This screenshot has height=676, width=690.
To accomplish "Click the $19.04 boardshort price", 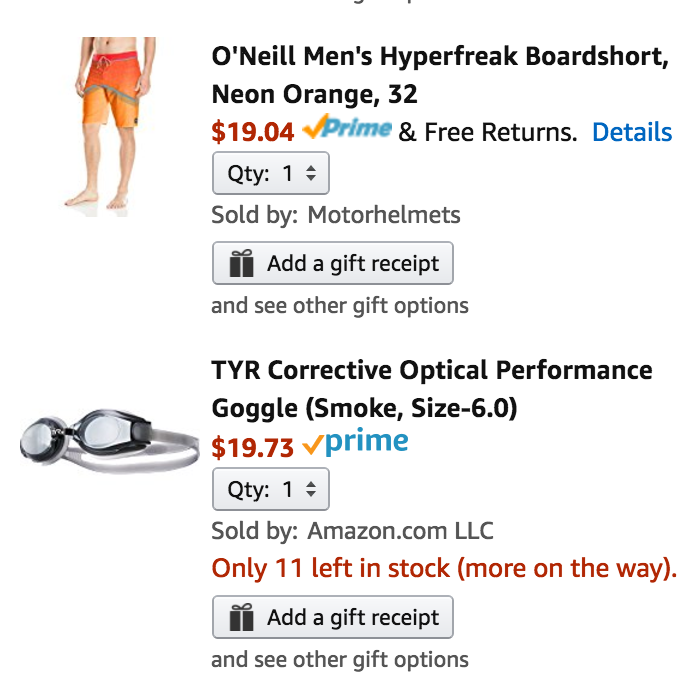I will click(253, 132).
